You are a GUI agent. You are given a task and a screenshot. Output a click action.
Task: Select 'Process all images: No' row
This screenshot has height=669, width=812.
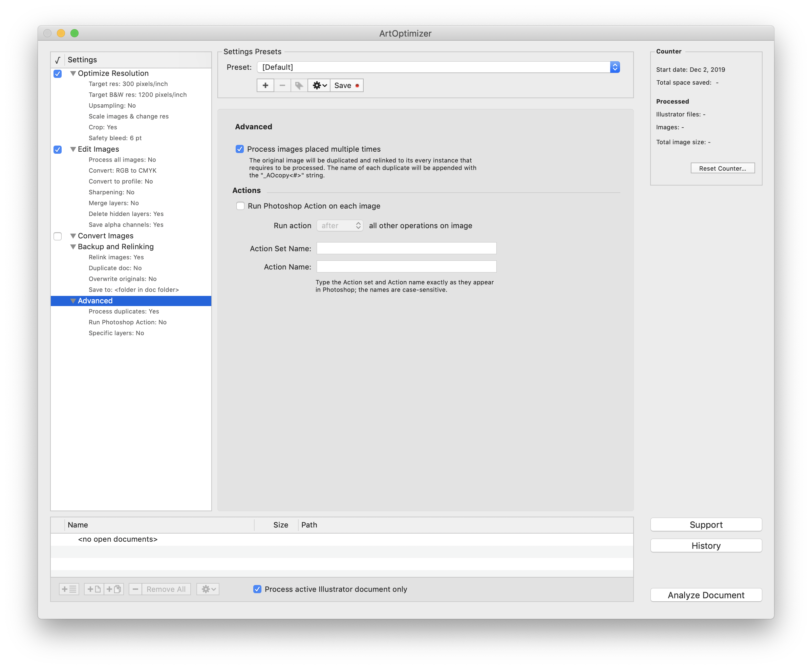[x=131, y=160]
